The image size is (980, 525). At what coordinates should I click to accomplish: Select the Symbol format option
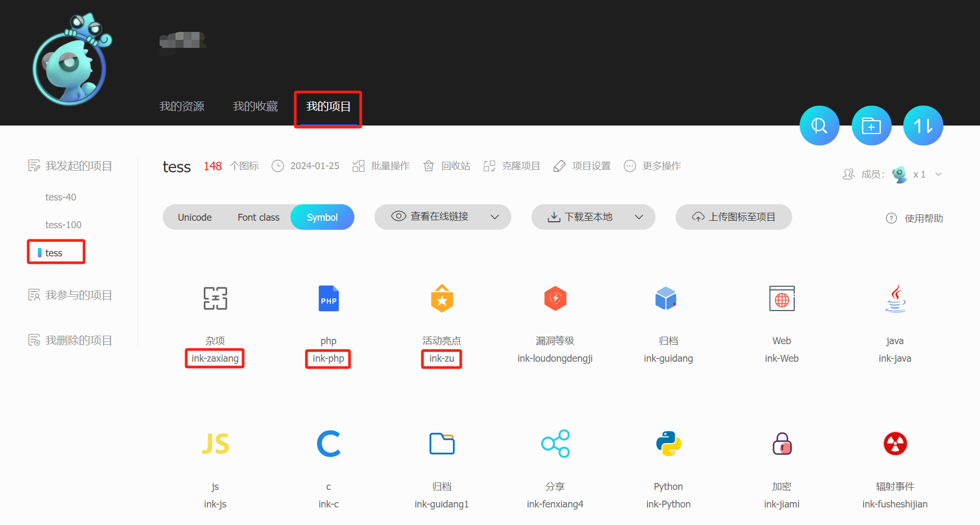pos(322,218)
